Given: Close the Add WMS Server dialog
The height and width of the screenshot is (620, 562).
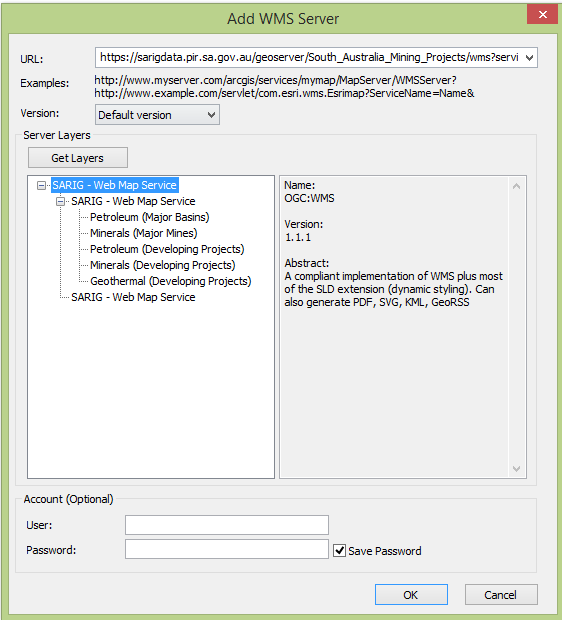Looking at the screenshot, I should (x=542, y=15).
